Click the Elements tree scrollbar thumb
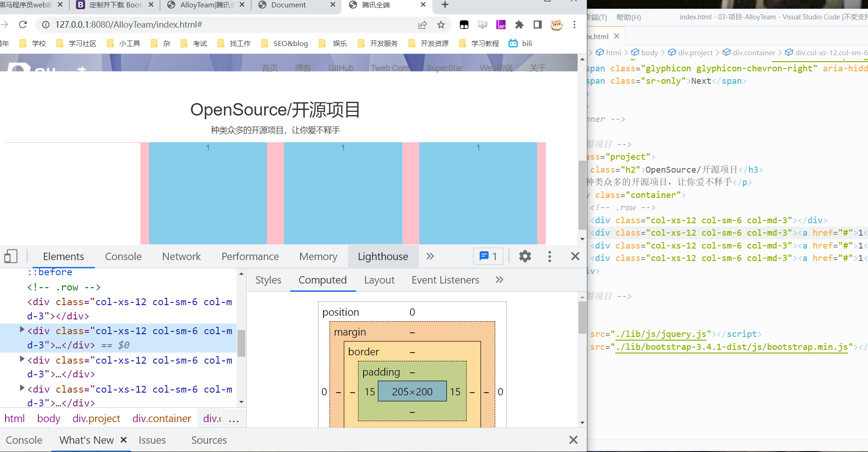Image resolution: width=868 pixels, height=452 pixels. 241,343
